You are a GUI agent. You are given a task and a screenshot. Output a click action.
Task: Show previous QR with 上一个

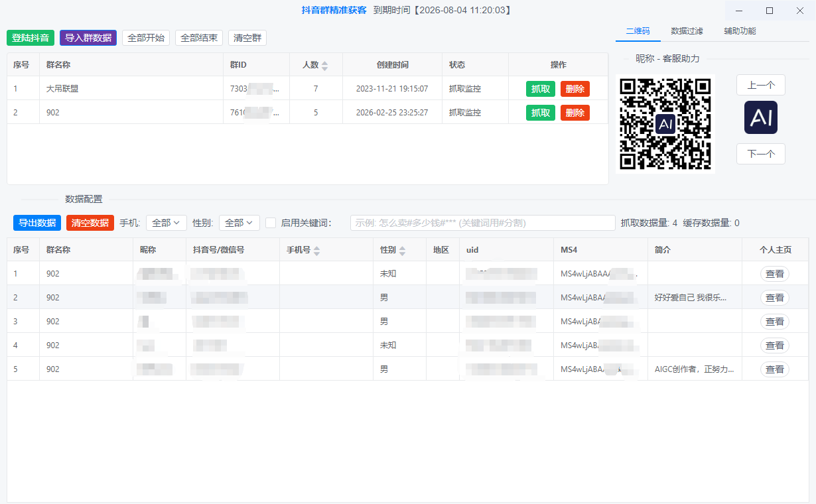[x=761, y=85]
